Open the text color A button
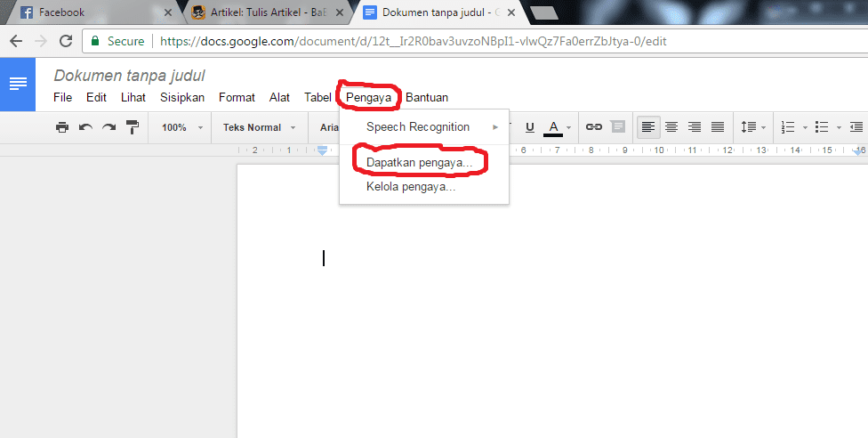Image resolution: width=868 pixels, height=438 pixels. (553, 127)
